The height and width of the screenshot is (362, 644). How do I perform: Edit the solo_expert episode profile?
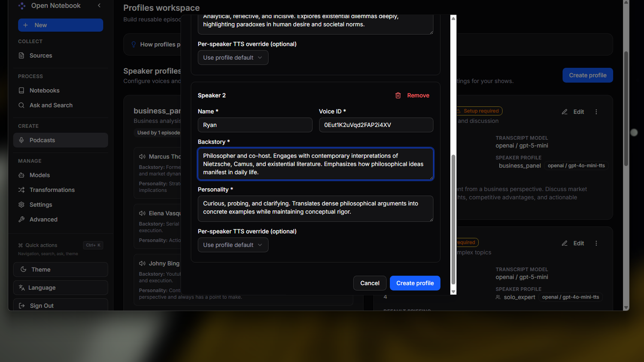coord(573,243)
